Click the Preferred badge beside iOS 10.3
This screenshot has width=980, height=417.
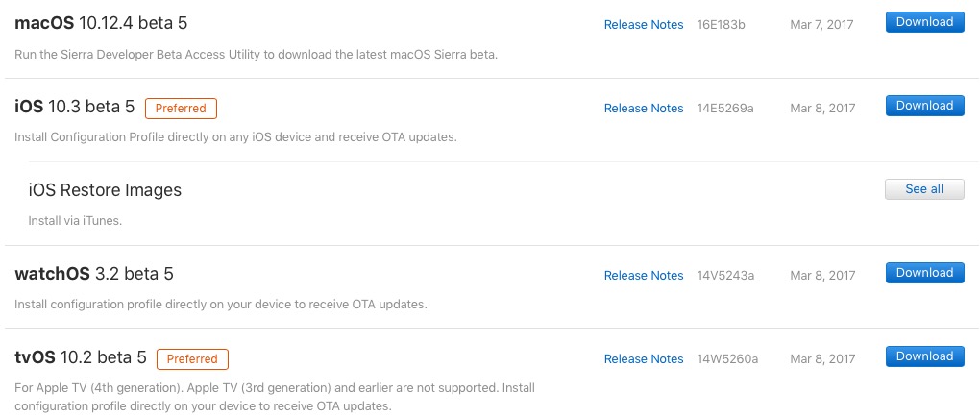coord(182,108)
